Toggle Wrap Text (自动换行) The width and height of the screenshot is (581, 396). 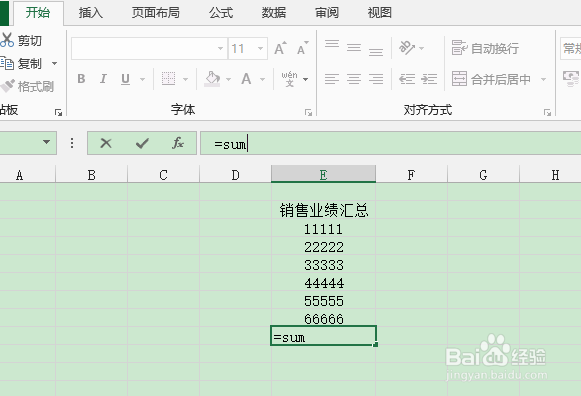click(485, 48)
